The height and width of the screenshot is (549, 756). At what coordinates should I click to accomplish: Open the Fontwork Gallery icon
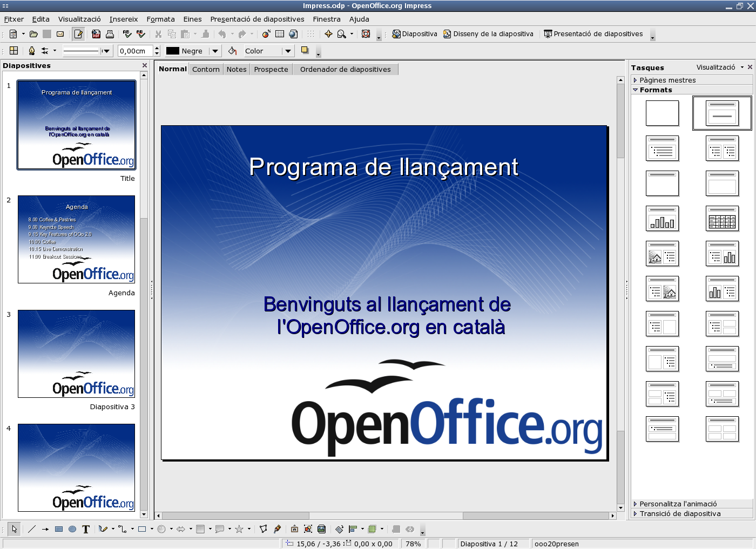[x=294, y=529]
